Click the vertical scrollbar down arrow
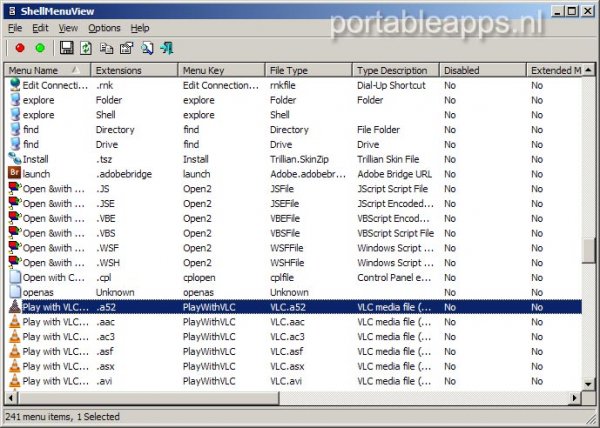Viewport: 600px width, 428px height. pos(588,384)
